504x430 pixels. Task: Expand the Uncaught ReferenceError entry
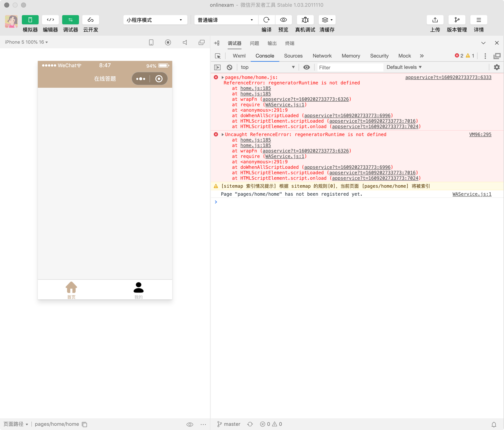223,135
